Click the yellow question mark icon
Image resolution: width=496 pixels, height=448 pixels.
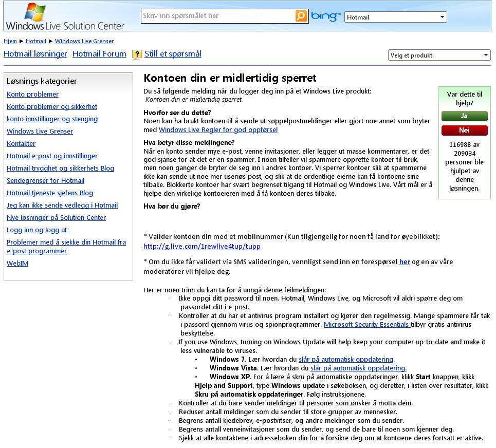(137, 54)
